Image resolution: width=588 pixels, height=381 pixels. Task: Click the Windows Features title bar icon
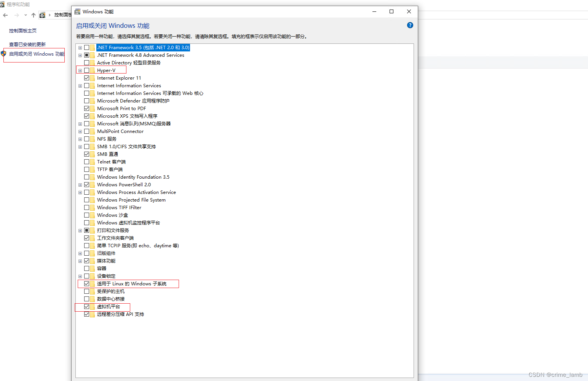78,11
